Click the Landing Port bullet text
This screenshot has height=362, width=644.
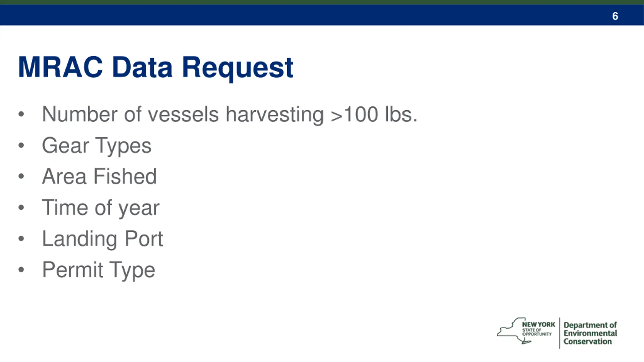coord(102,239)
